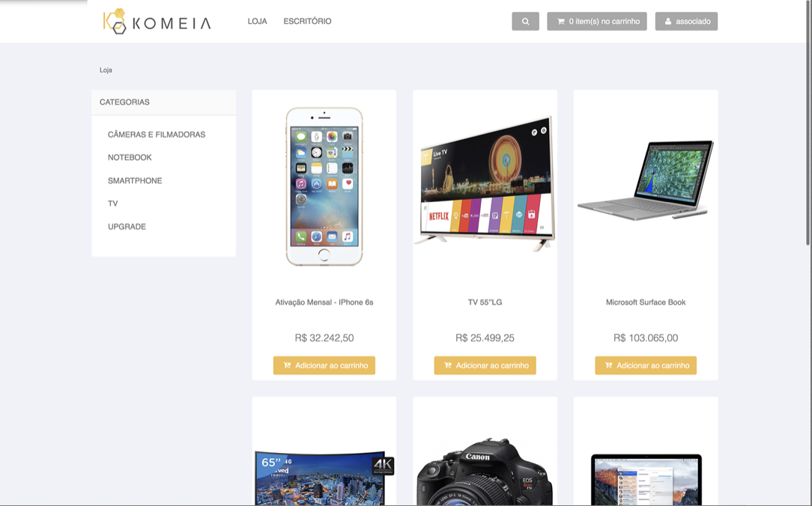812x506 pixels.
Task: Select the SMARTPHONE category
Action: click(135, 180)
